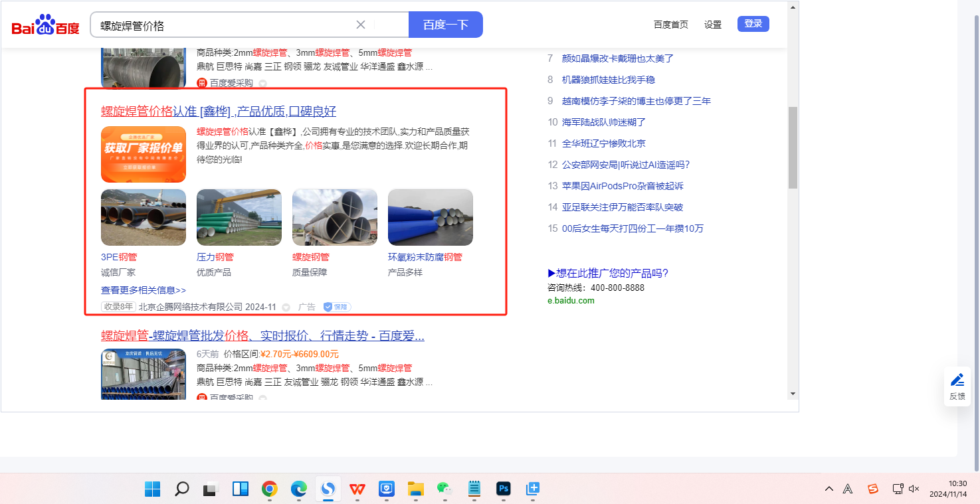Click the 获取厂家报价单 orange thumbnail

coord(144,154)
